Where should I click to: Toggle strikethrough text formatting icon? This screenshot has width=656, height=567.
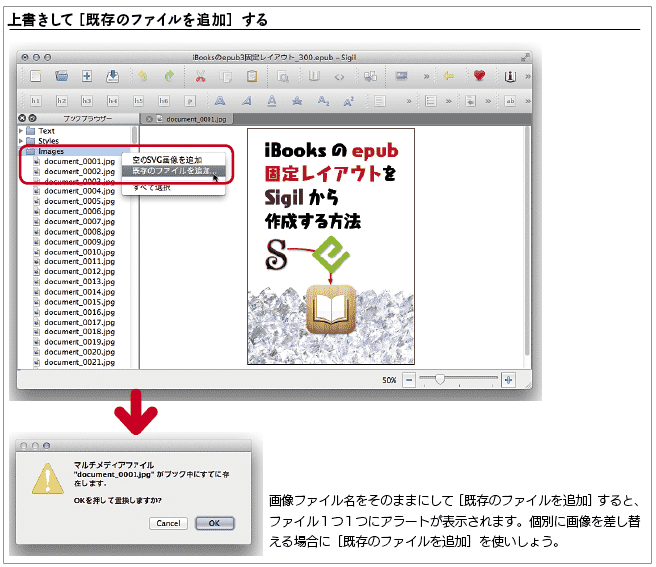click(x=297, y=101)
